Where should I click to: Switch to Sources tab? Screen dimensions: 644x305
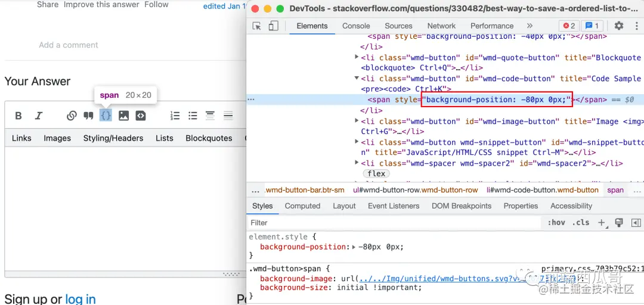pyautogui.click(x=398, y=26)
